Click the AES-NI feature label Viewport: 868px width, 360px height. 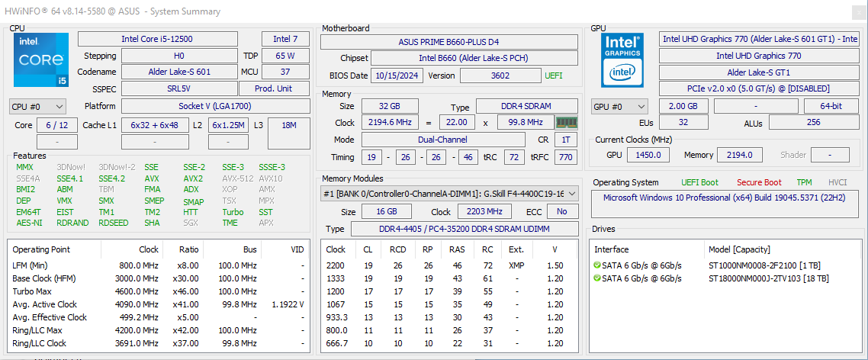[27, 223]
